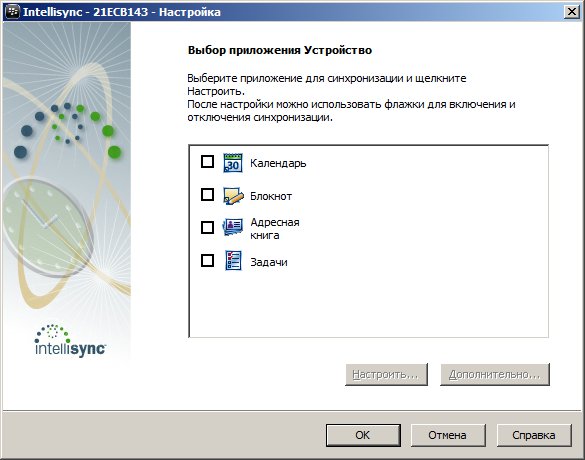The height and width of the screenshot is (460, 585).
Task: Enable the Календарь sync checkbox
Action: pos(207,162)
